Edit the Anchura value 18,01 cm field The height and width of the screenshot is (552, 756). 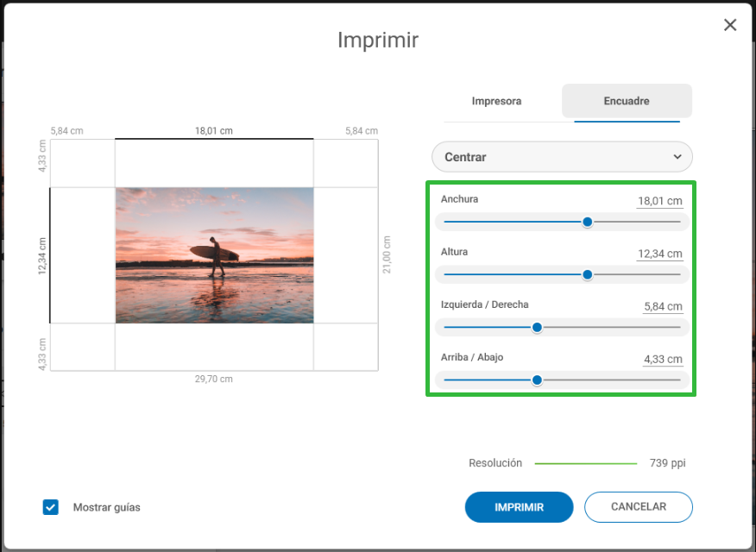[x=659, y=201]
